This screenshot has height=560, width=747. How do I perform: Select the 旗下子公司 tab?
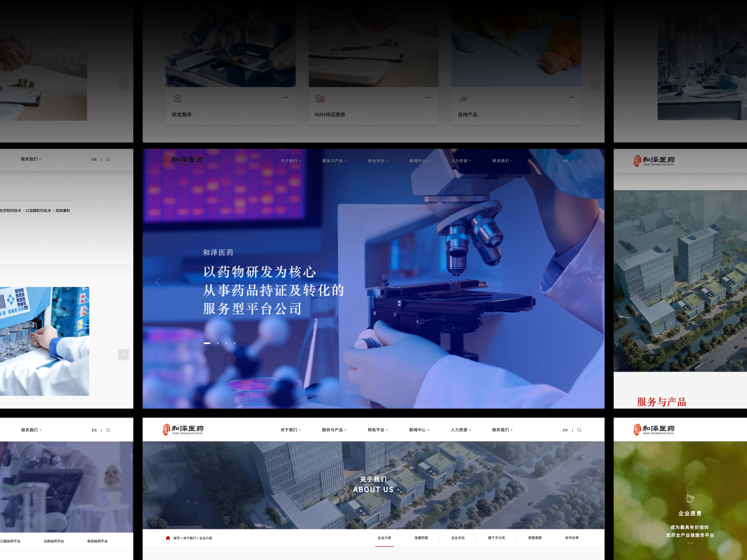[497, 538]
